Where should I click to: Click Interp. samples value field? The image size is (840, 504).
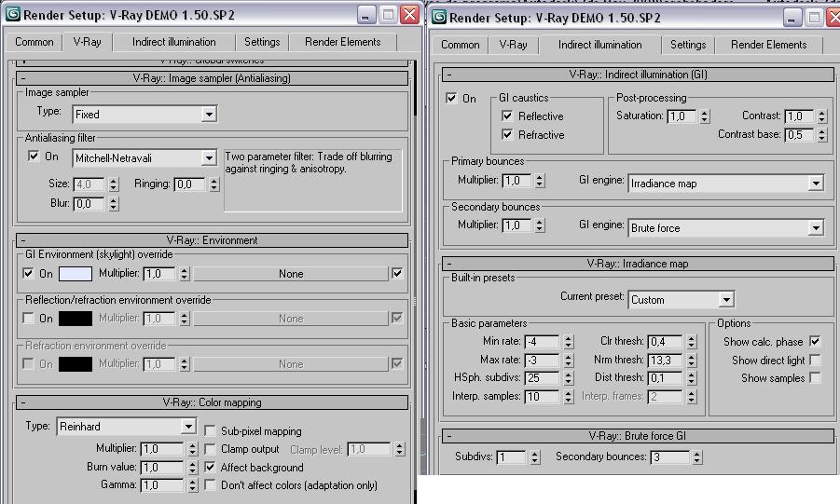(543, 397)
